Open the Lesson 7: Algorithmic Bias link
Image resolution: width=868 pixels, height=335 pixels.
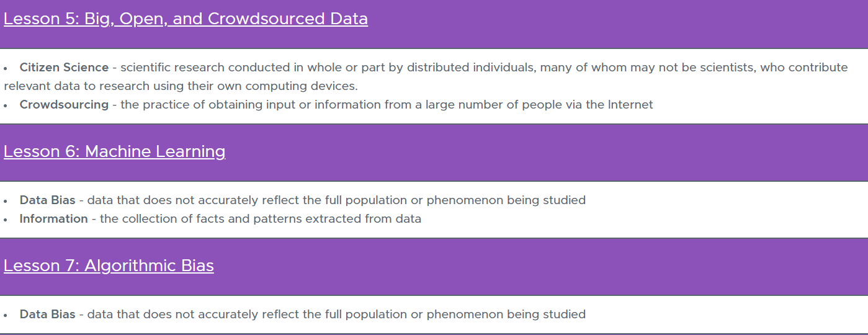(x=109, y=266)
